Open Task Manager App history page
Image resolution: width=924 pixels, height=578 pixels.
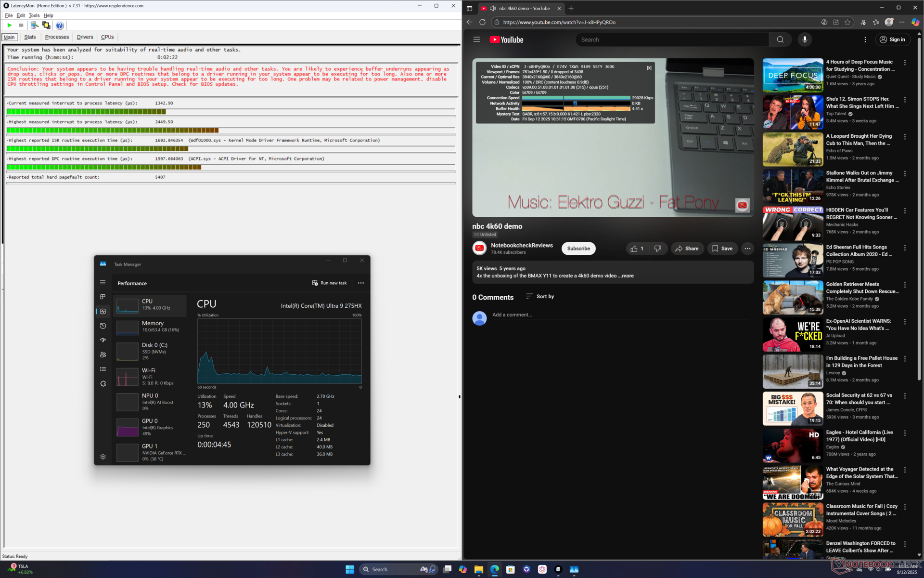click(103, 326)
